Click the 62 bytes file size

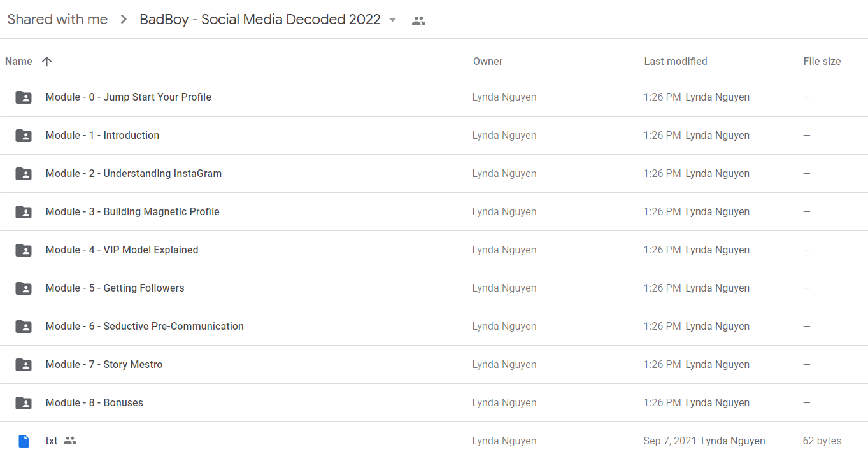(822, 441)
